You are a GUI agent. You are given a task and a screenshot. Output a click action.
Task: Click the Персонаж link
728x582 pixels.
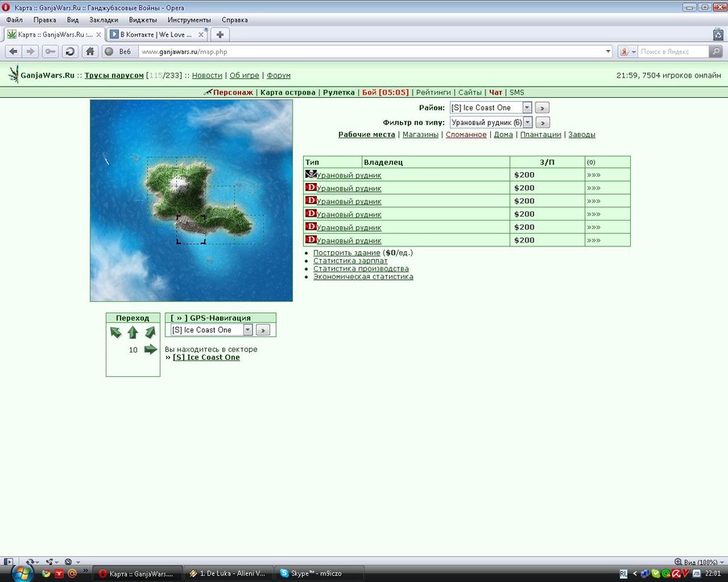[233, 92]
